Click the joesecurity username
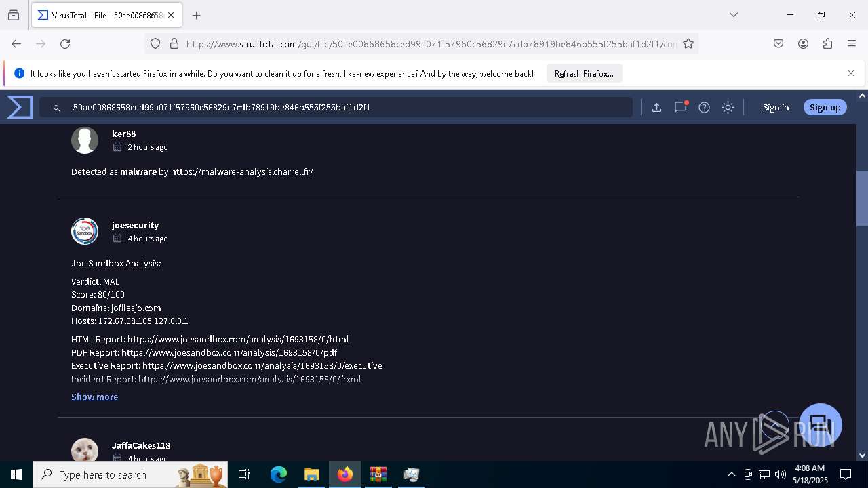 (x=135, y=225)
